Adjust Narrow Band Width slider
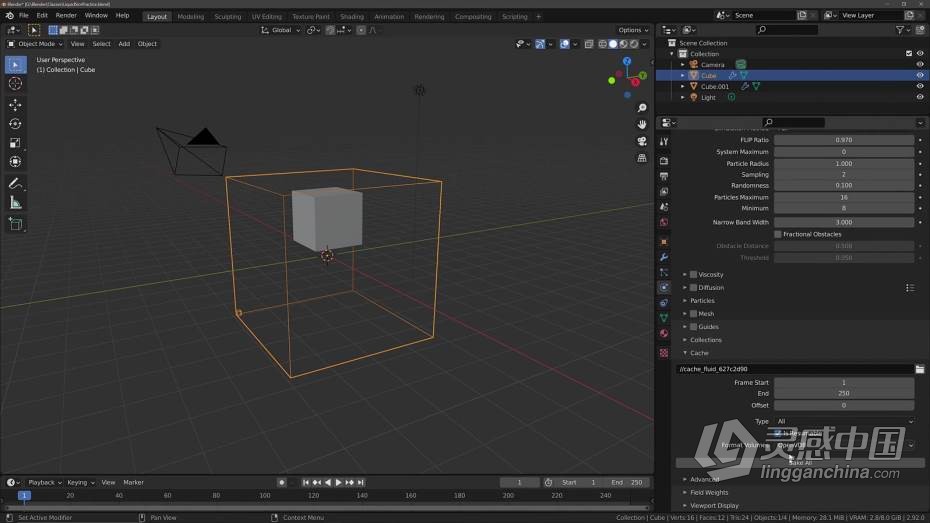This screenshot has width=930, height=523. (844, 222)
